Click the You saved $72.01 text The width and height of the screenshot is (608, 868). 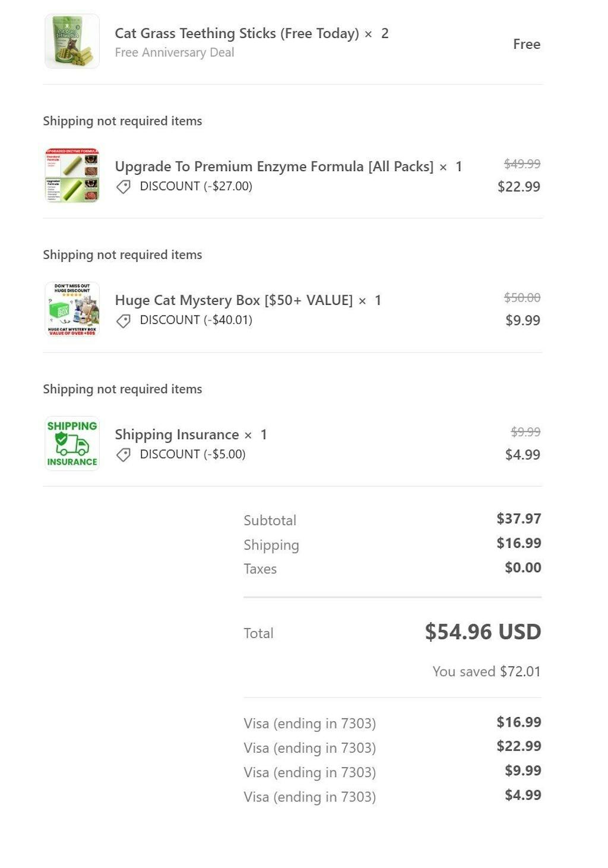[486, 671]
